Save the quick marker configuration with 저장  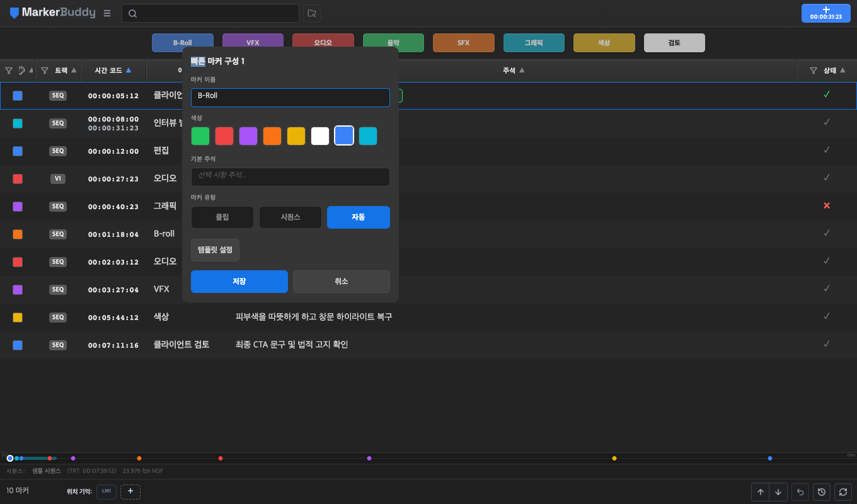(x=239, y=282)
